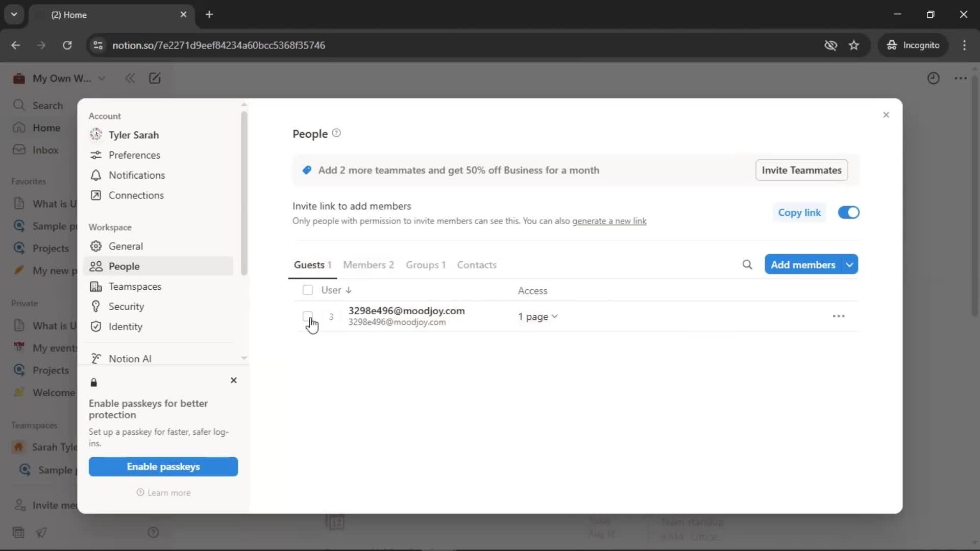Switch to the Contacts tab
This screenshot has height=551, width=980.
477,265
